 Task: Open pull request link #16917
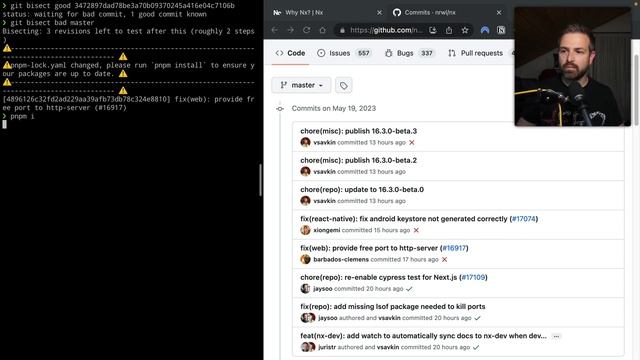click(454, 248)
